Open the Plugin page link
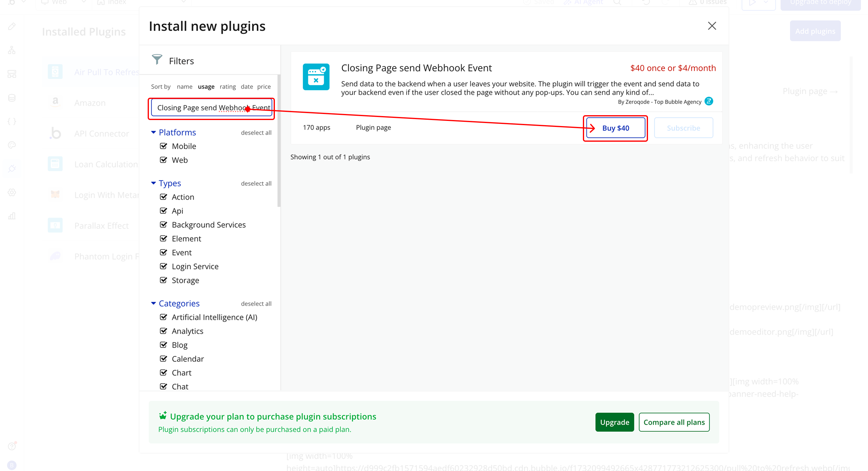The height and width of the screenshot is (471, 868). click(373, 128)
